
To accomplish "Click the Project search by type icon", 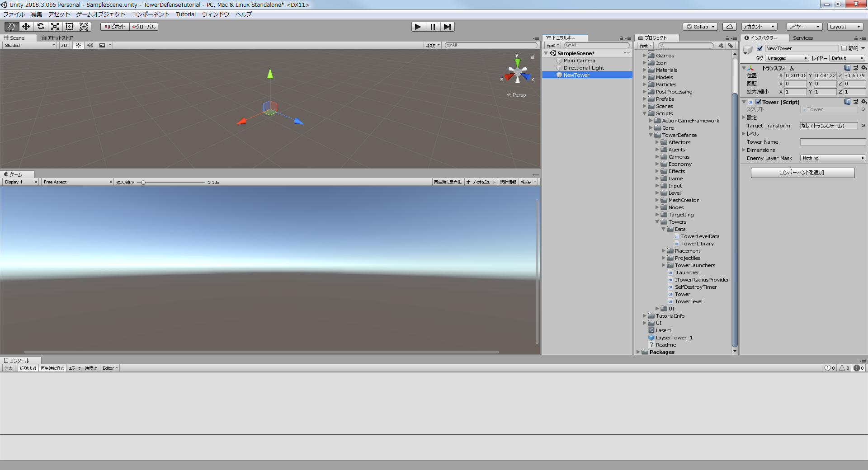I will click(x=721, y=46).
